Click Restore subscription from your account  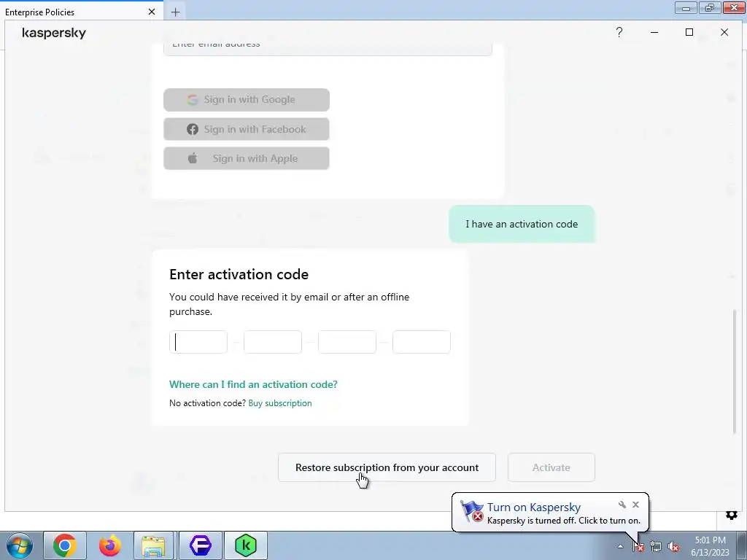pos(387,467)
